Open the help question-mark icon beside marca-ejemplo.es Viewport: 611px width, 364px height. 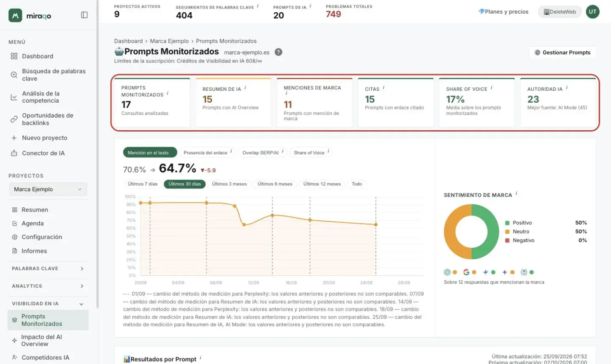[278, 52]
